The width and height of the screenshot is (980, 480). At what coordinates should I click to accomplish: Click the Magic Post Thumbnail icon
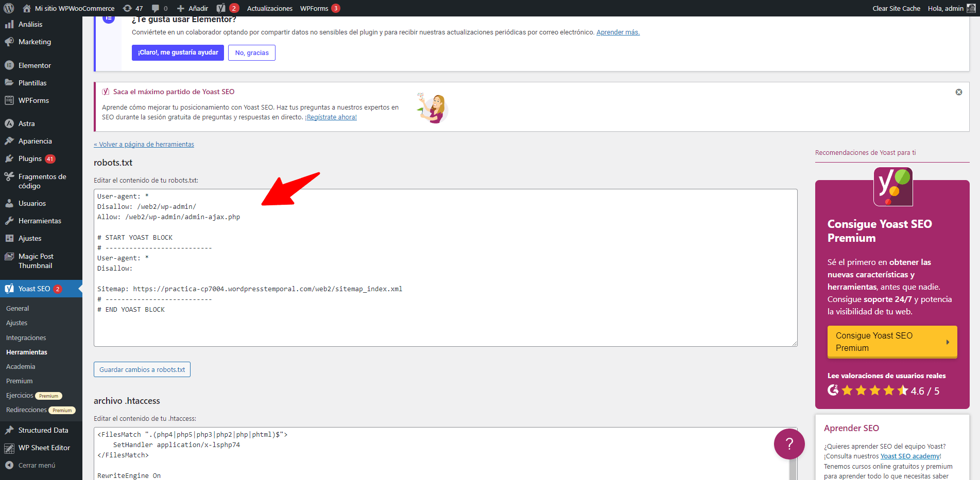pos(9,256)
